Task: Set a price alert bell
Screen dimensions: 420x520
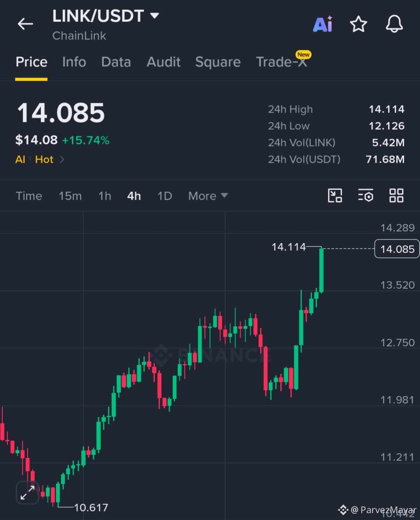Action: 394,24
